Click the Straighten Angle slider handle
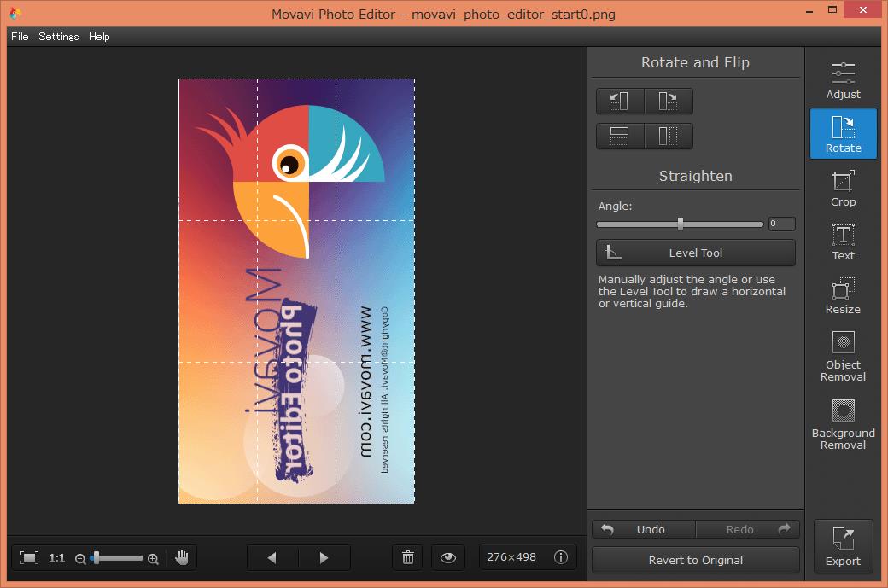 tap(681, 224)
